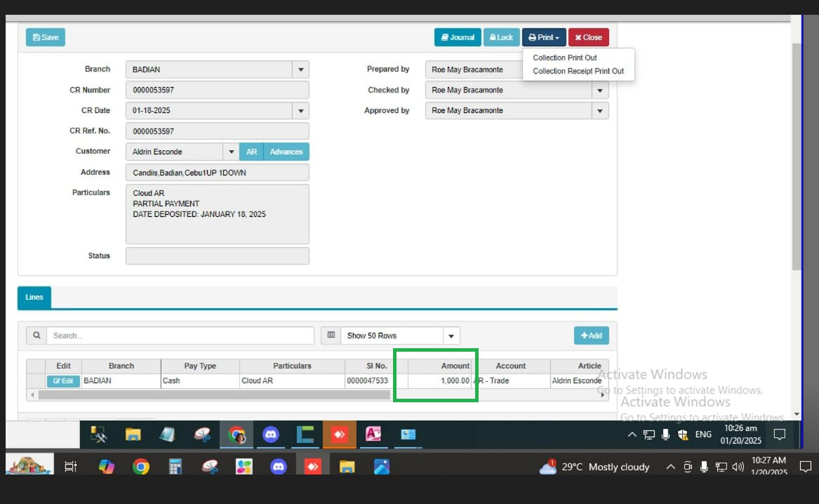Open the CR Date dropdown
This screenshot has height=504, width=819.
click(301, 111)
